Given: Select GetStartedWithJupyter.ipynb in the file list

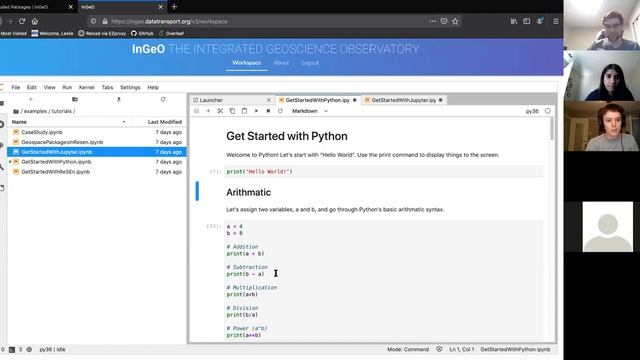Looking at the screenshot, I should (97, 152).
